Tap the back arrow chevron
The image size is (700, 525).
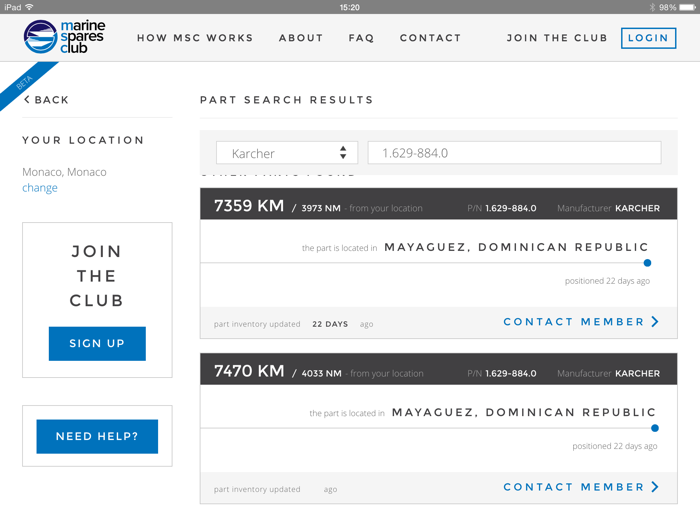pos(27,100)
